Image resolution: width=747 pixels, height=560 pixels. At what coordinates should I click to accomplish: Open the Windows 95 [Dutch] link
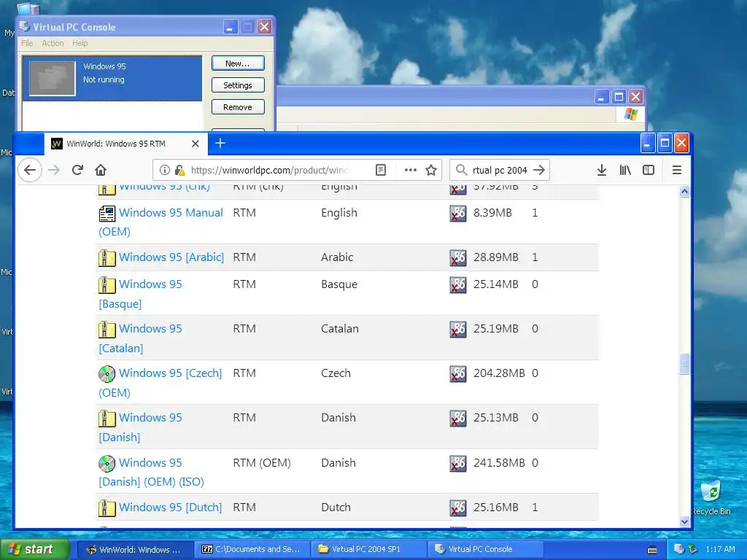[x=171, y=507]
